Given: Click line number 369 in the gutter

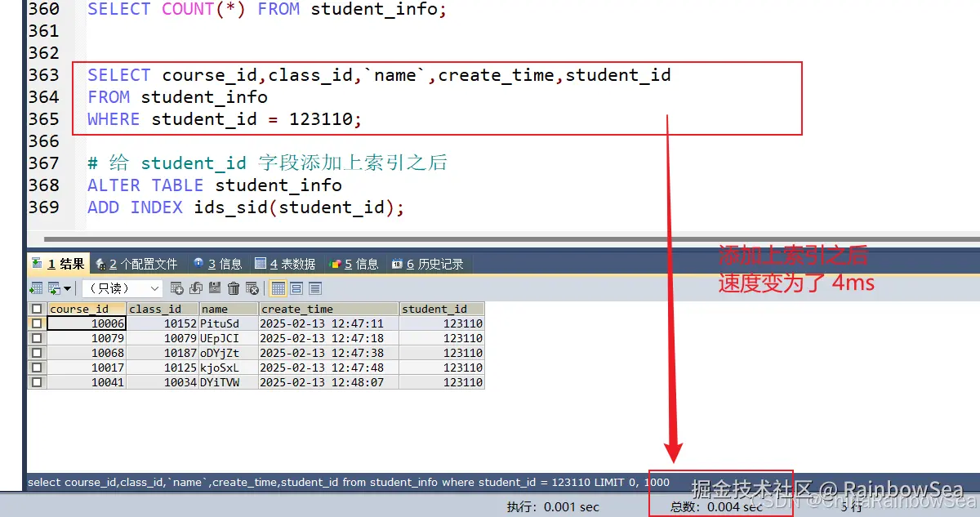Looking at the screenshot, I should (x=43, y=207).
